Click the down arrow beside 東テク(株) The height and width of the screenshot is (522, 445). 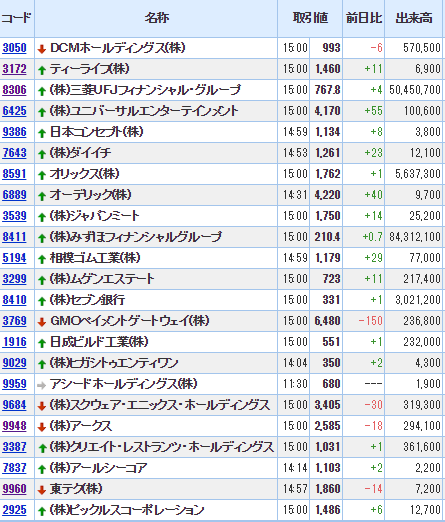(42, 490)
